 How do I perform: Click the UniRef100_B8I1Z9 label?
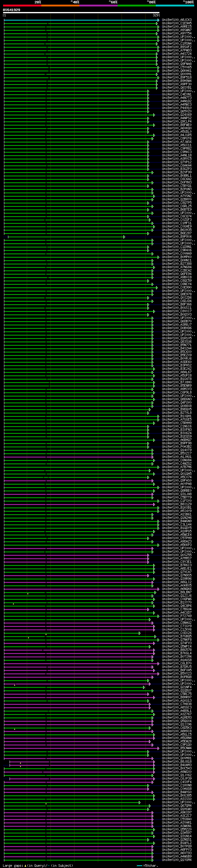coord(177,504)
